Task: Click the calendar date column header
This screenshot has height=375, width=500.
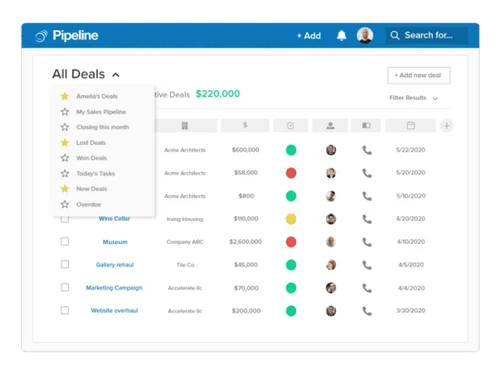Action: tap(411, 126)
